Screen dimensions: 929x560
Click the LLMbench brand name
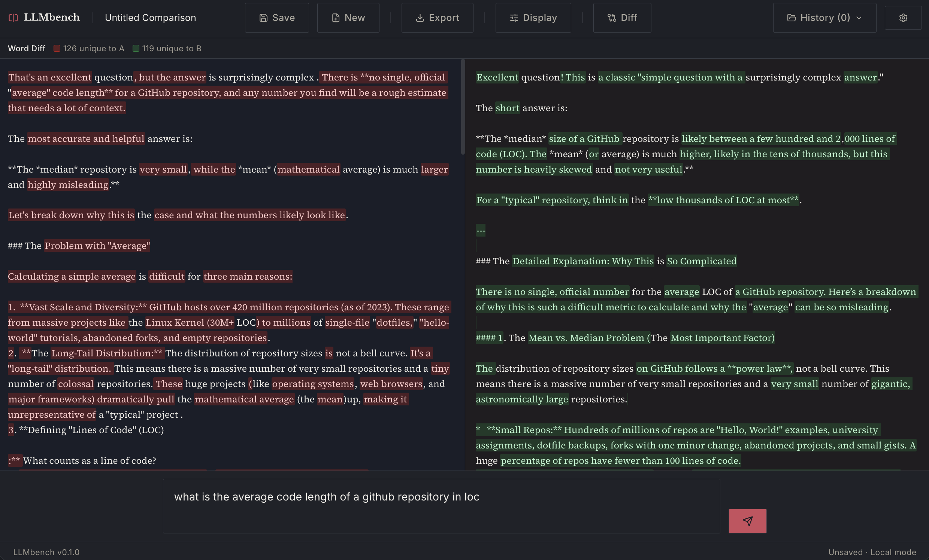(x=52, y=17)
